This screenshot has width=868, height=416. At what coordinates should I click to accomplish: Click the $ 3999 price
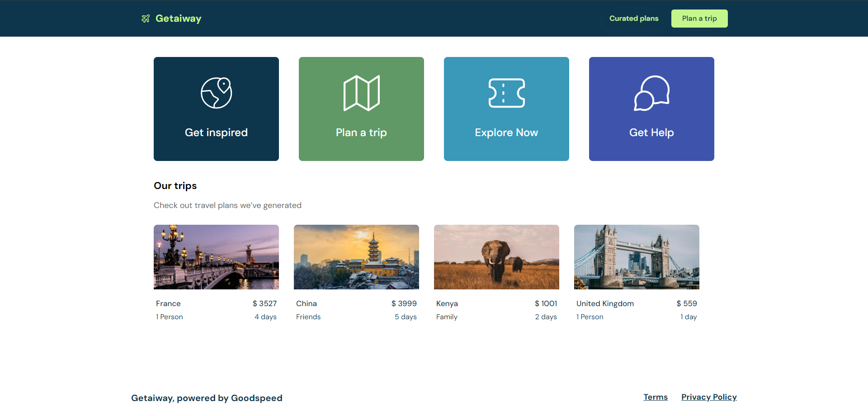coord(404,303)
